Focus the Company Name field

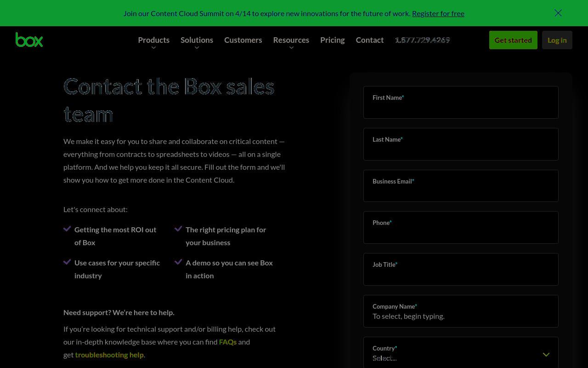click(461, 311)
